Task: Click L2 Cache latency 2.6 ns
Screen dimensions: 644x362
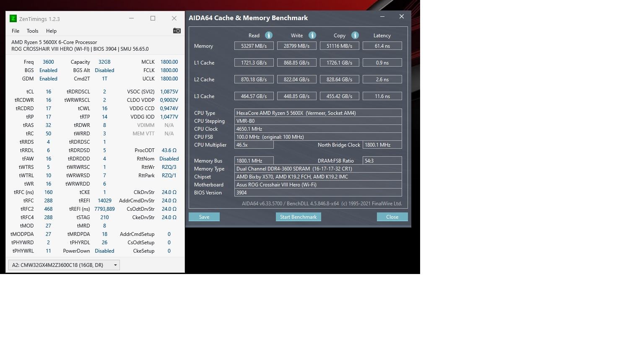Action: (x=382, y=79)
